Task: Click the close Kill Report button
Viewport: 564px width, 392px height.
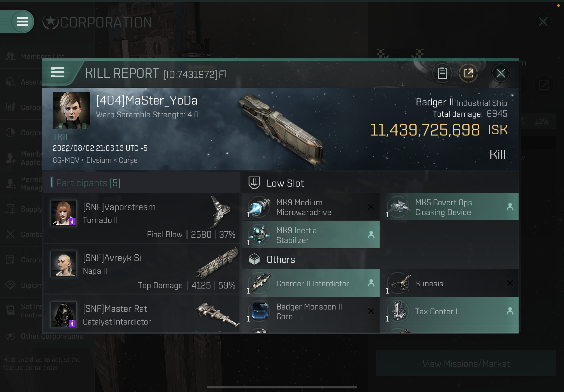Action: pyautogui.click(x=501, y=73)
